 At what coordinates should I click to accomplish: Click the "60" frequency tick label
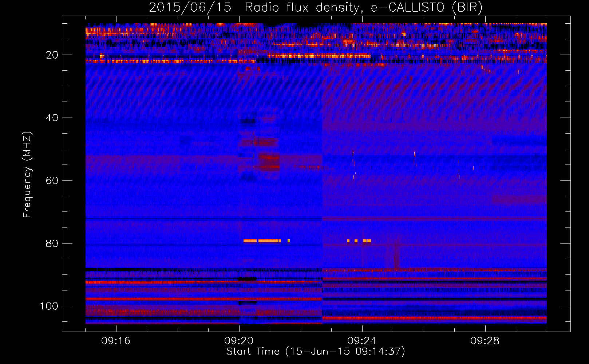click(52, 181)
